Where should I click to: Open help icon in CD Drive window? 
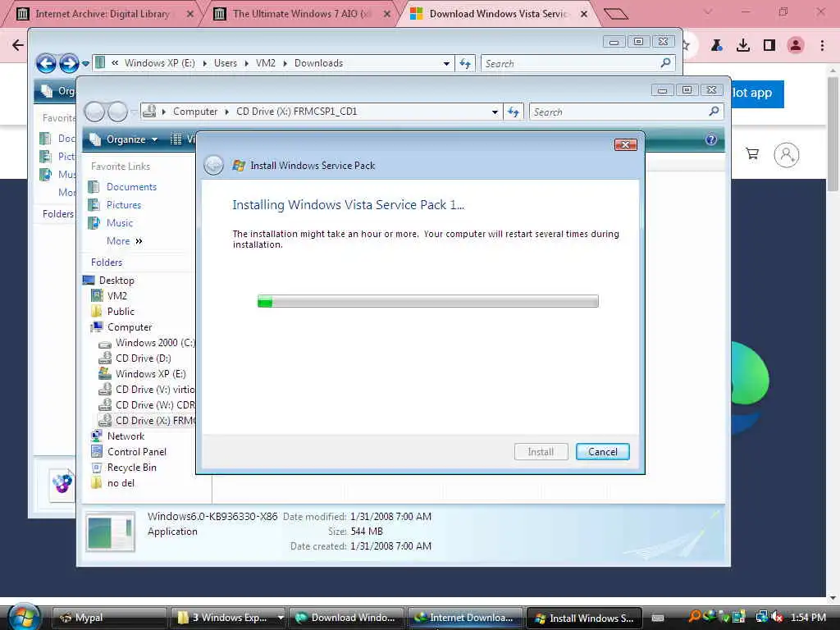[711, 139]
